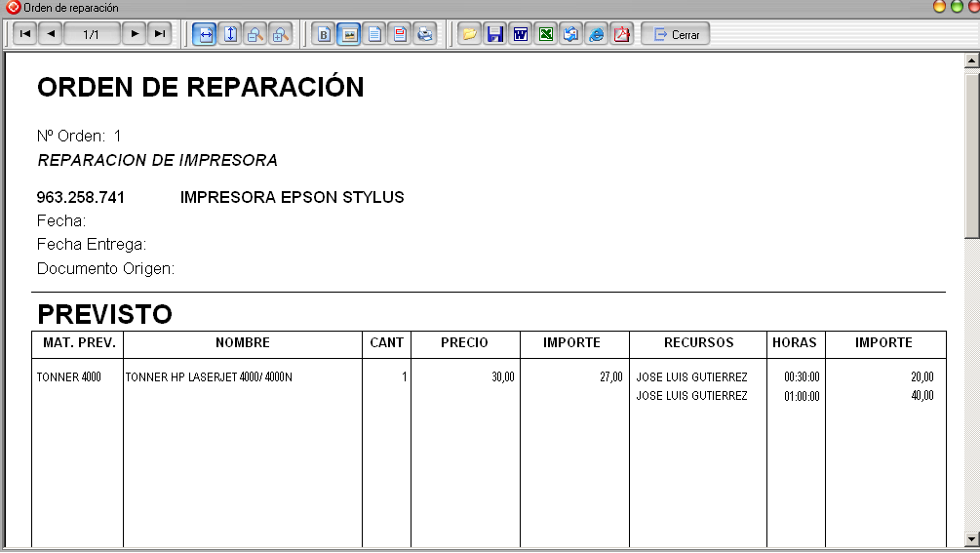Toggle the image display toolbar button

349,34
